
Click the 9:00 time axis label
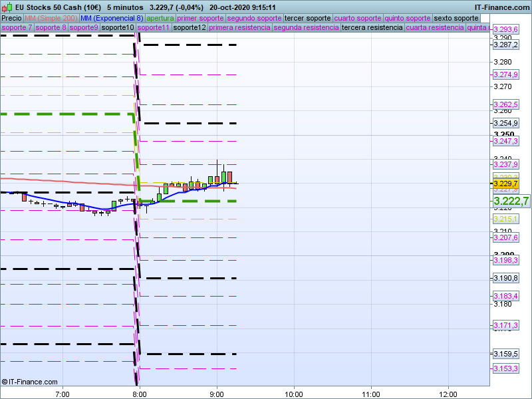coord(217,394)
